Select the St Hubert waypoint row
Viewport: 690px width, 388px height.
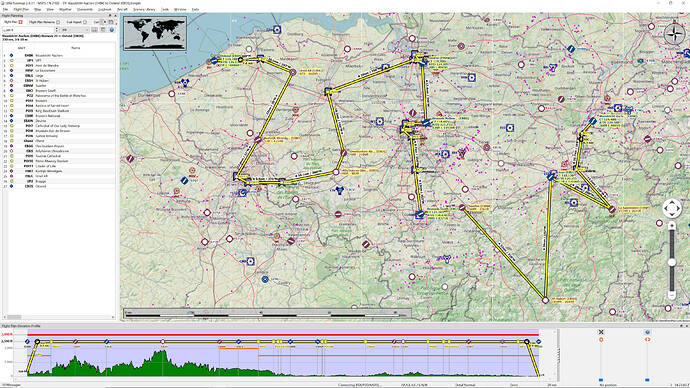[59, 81]
